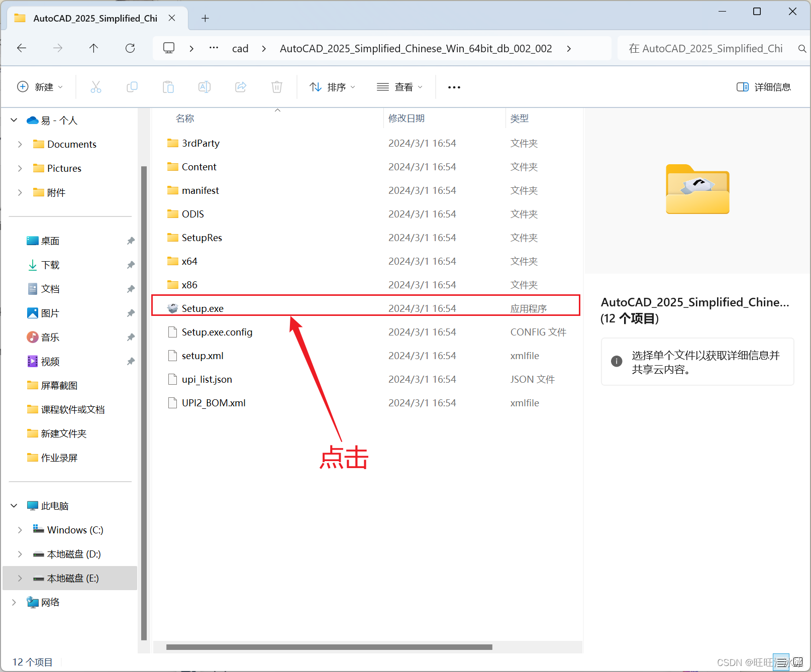Select the ODIS folder row
811x672 pixels.
[x=367, y=214]
